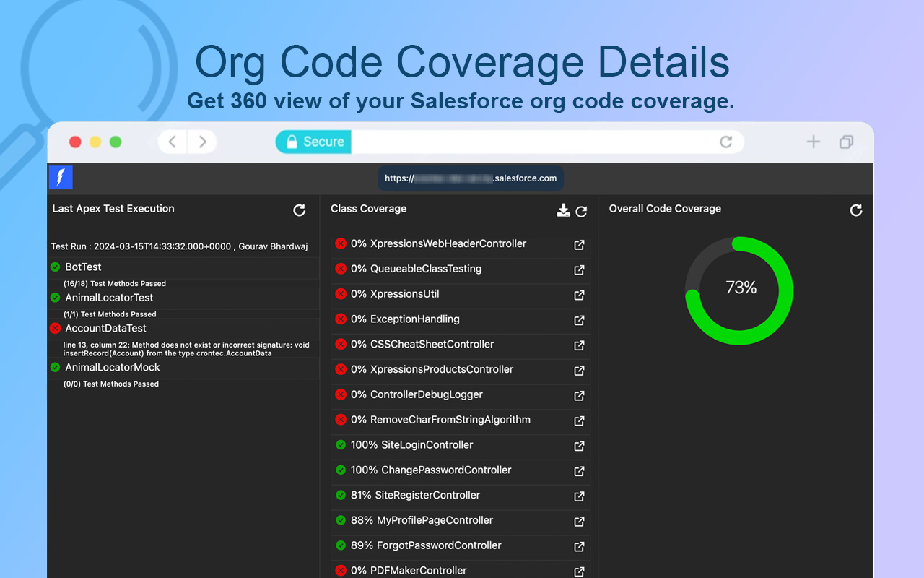Refresh the Class Coverage list
Screen dimensions: 924x578
tap(581, 211)
